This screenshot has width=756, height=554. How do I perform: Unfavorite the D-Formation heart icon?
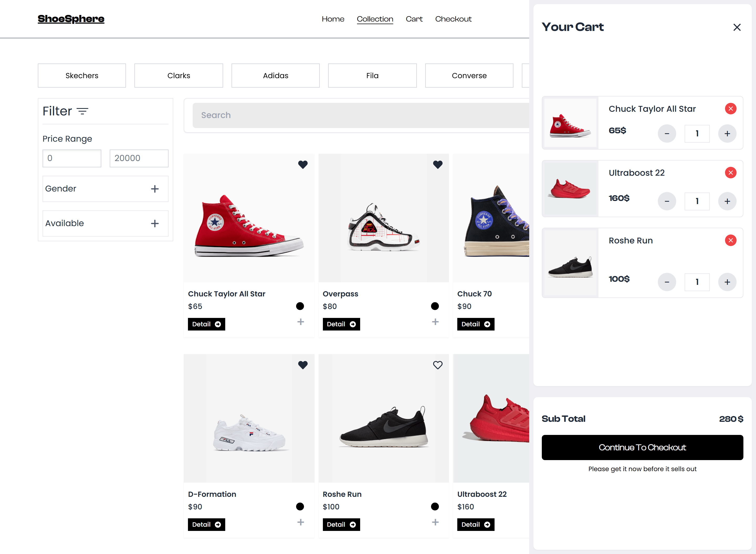click(x=303, y=365)
